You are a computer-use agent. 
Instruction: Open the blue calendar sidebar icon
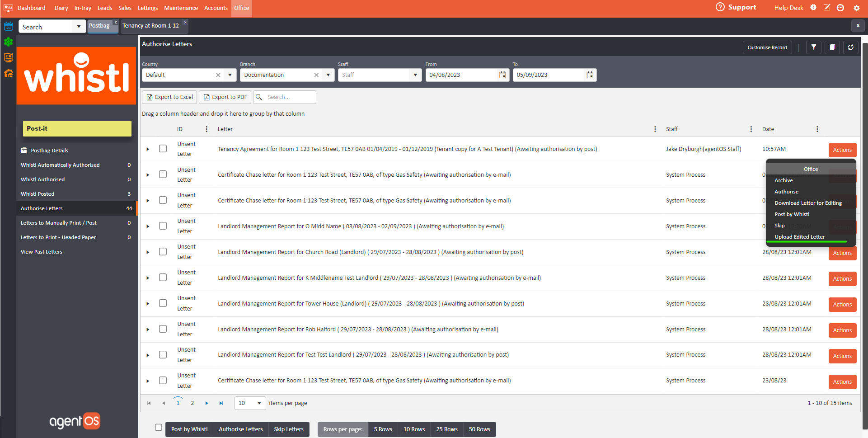[9, 26]
